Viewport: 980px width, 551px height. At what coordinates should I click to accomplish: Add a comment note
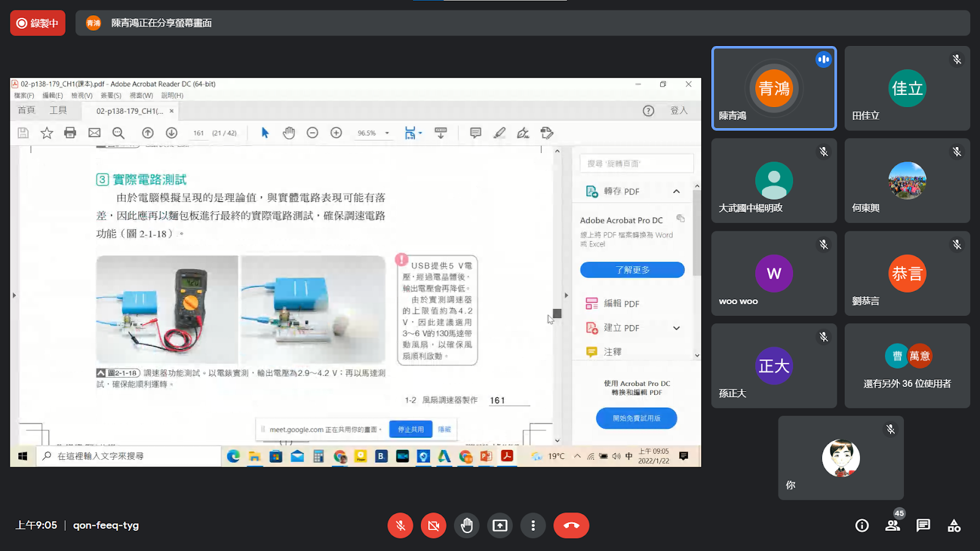[475, 133]
